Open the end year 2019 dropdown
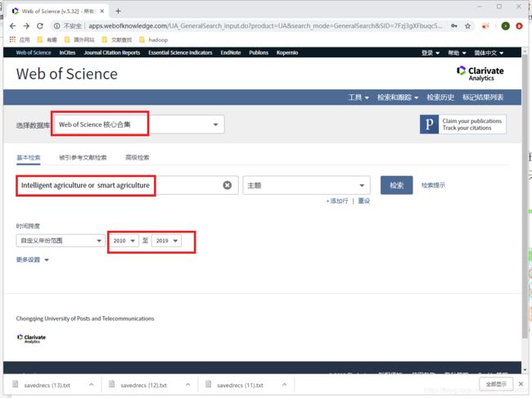This screenshot has height=398, width=532. coord(167,241)
